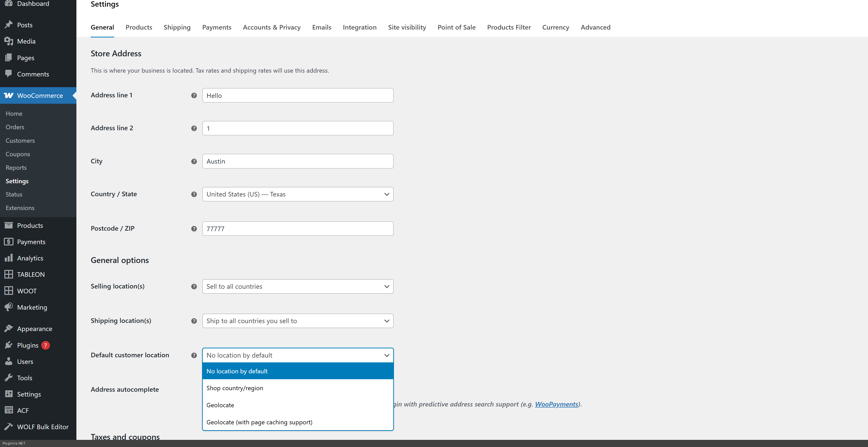
Task: Select Shop country/region option
Action: pyautogui.click(x=235, y=388)
